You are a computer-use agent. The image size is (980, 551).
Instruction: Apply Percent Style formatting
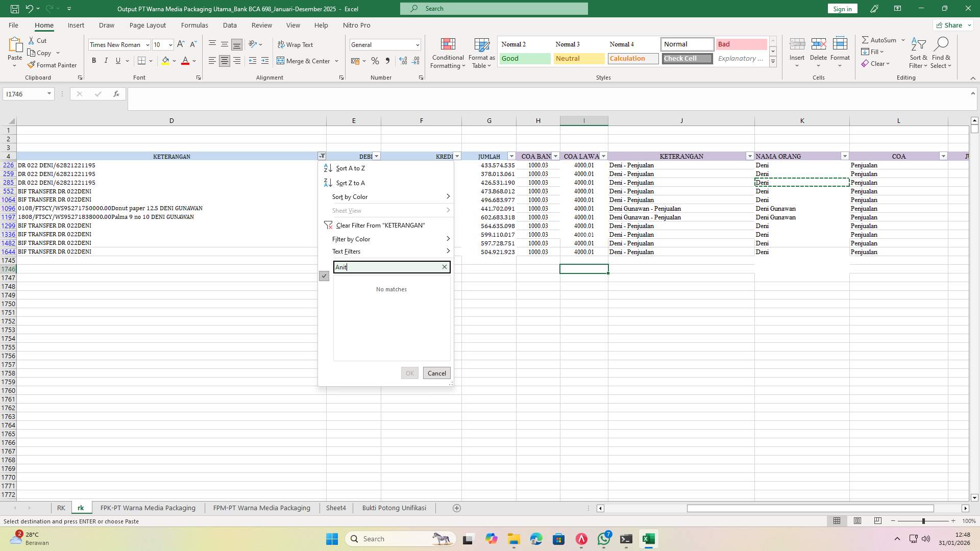375,61
